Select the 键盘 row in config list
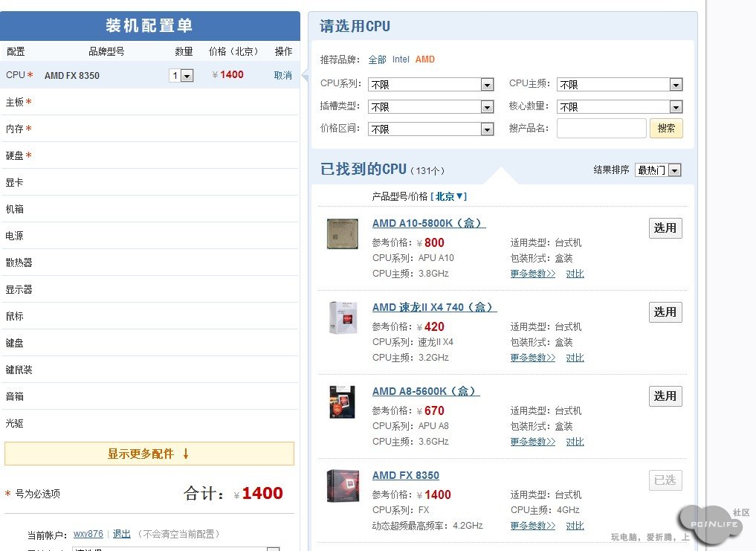This screenshot has height=551, width=756. coord(150,343)
